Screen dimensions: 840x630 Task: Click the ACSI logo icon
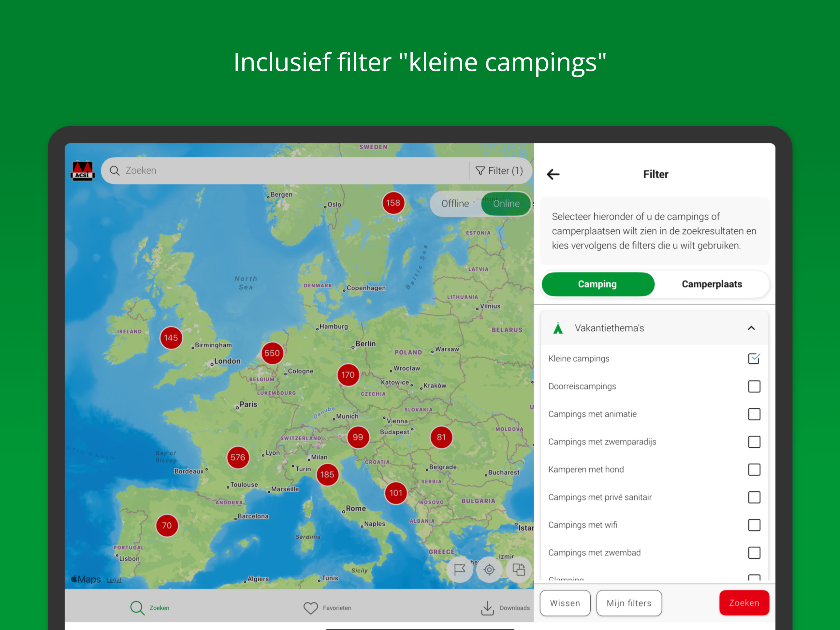[82, 171]
